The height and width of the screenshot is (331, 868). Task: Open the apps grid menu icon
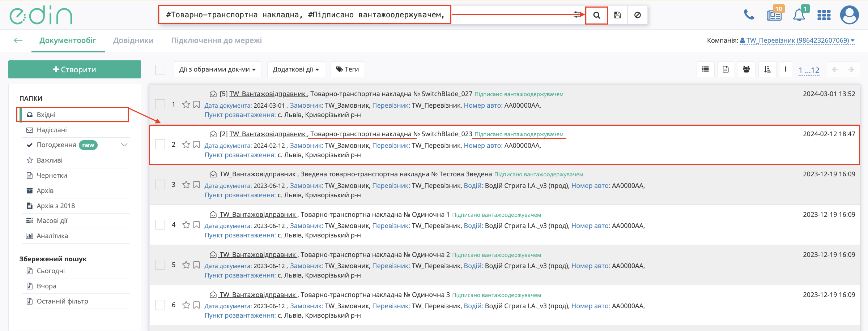click(x=824, y=15)
